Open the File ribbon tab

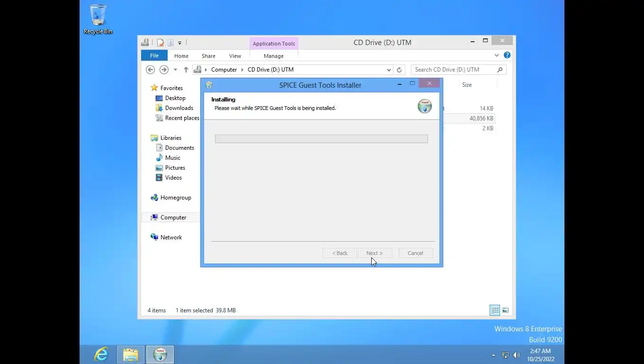coord(154,55)
